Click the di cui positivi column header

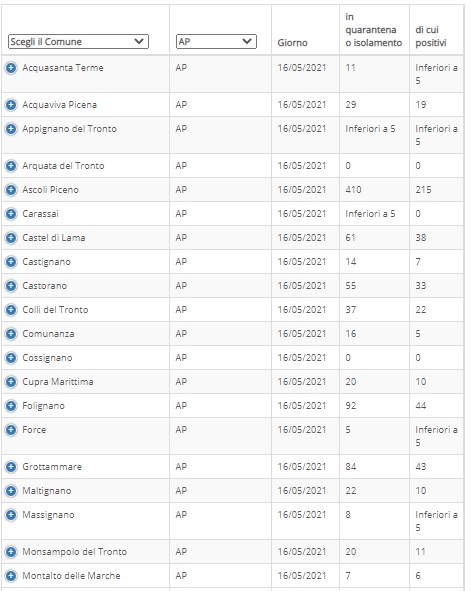point(431,36)
